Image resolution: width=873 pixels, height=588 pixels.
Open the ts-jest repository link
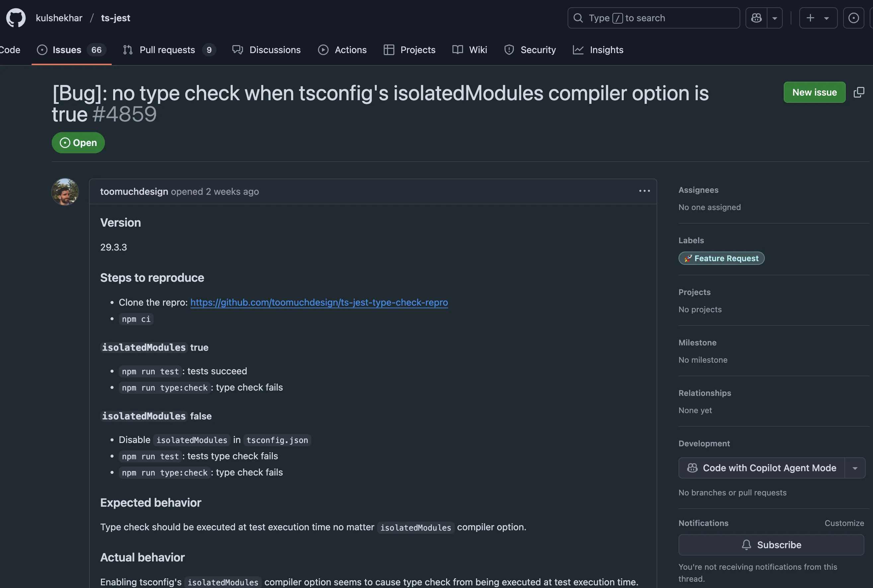tap(116, 18)
